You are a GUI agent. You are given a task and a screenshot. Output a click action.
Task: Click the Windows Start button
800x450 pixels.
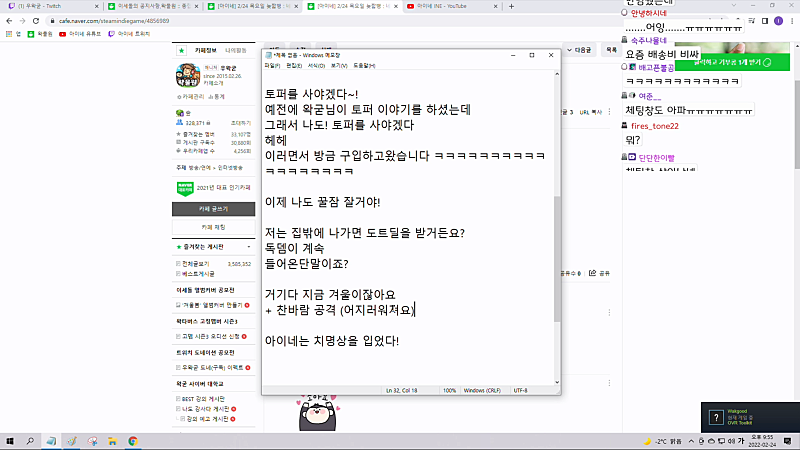tap(10, 441)
